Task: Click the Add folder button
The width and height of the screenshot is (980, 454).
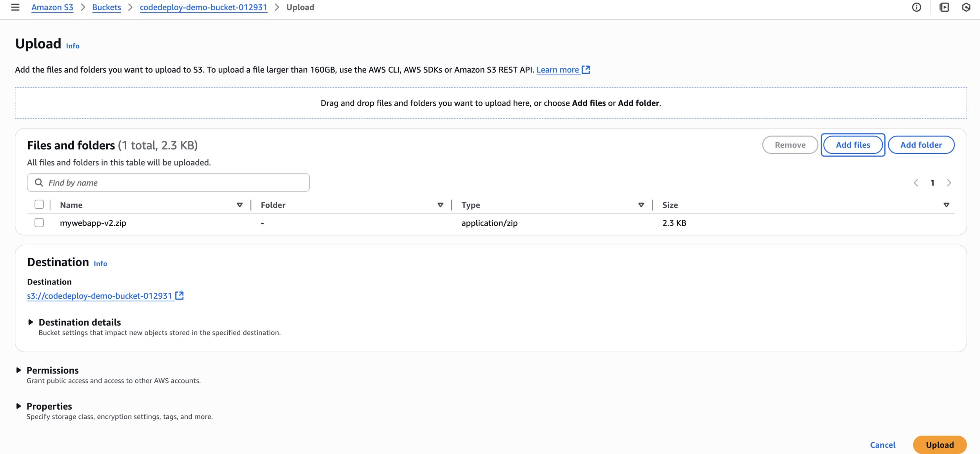Action: coord(921,145)
